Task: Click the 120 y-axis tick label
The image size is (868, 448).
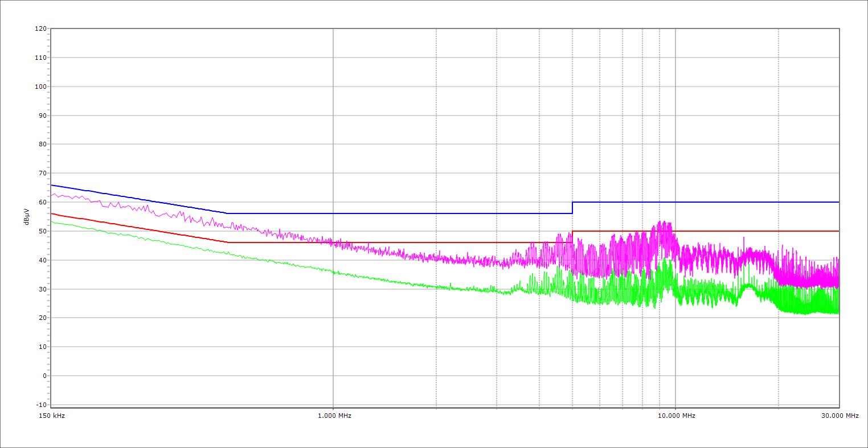Action: coord(40,28)
